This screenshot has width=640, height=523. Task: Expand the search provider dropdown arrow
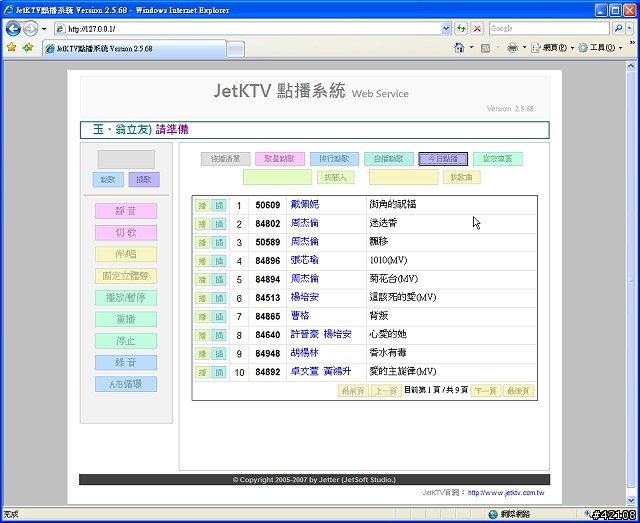[629, 29]
